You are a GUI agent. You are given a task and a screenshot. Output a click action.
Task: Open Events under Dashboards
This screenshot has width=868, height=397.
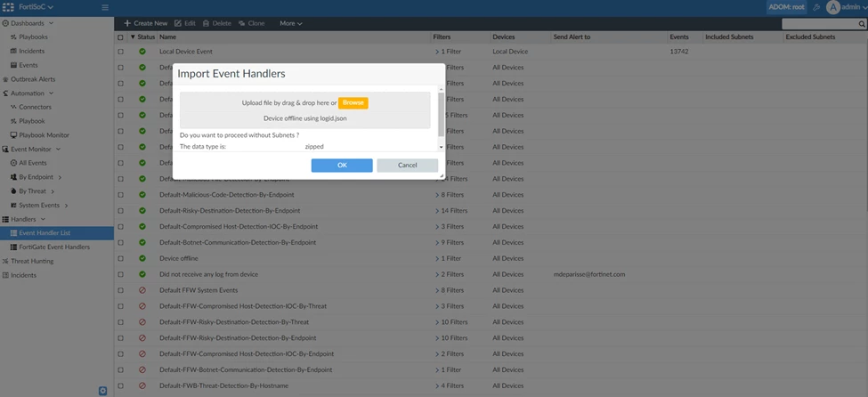[x=28, y=65]
